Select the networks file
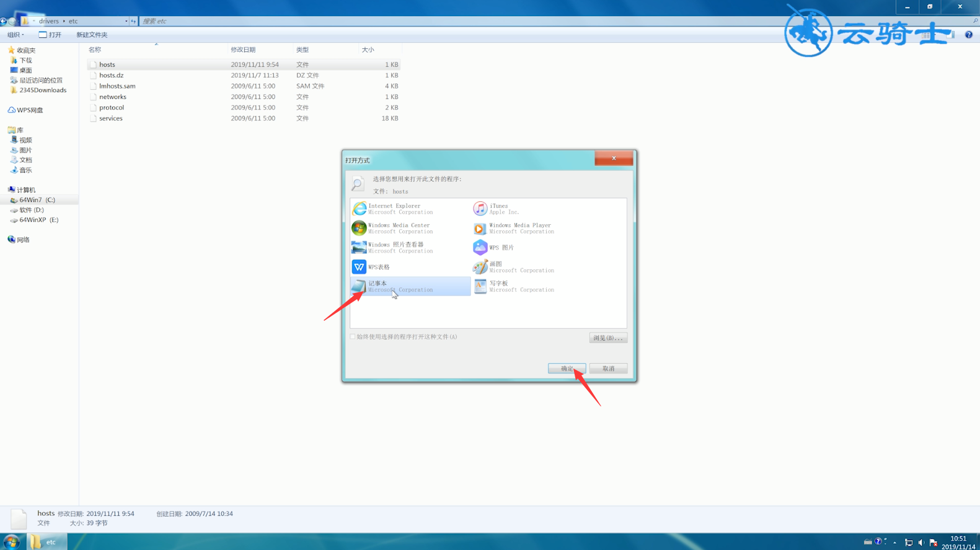980x550 pixels. click(244, 97)
